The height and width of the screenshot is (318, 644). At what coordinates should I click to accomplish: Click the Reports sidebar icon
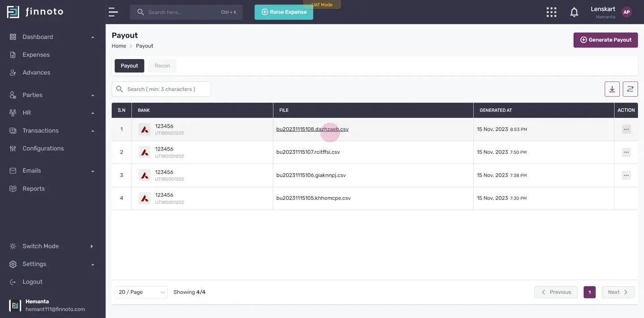pos(13,189)
